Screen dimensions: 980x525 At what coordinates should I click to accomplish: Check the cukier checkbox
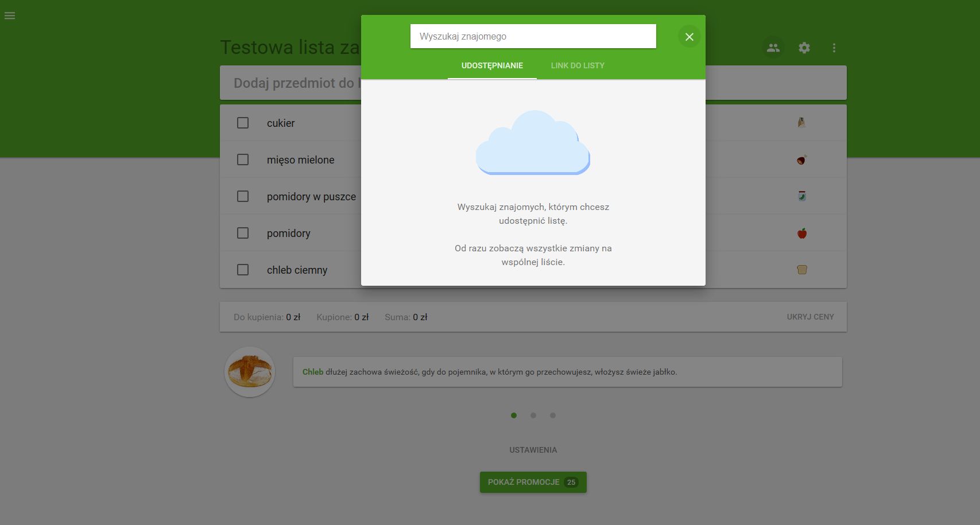(243, 123)
